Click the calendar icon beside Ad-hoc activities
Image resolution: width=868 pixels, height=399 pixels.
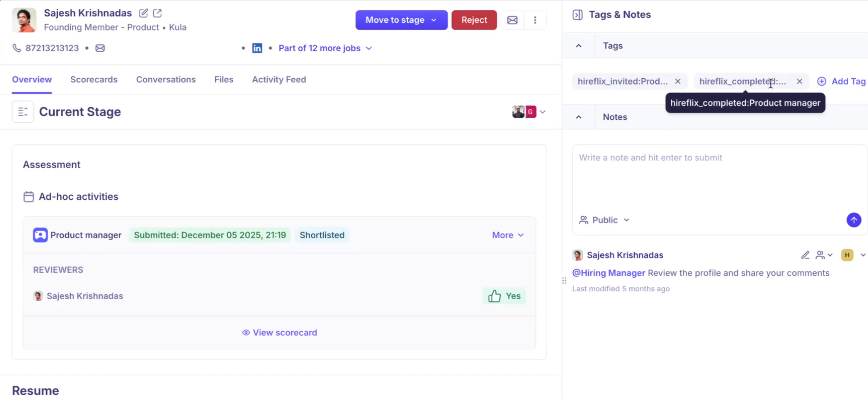[x=29, y=197]
